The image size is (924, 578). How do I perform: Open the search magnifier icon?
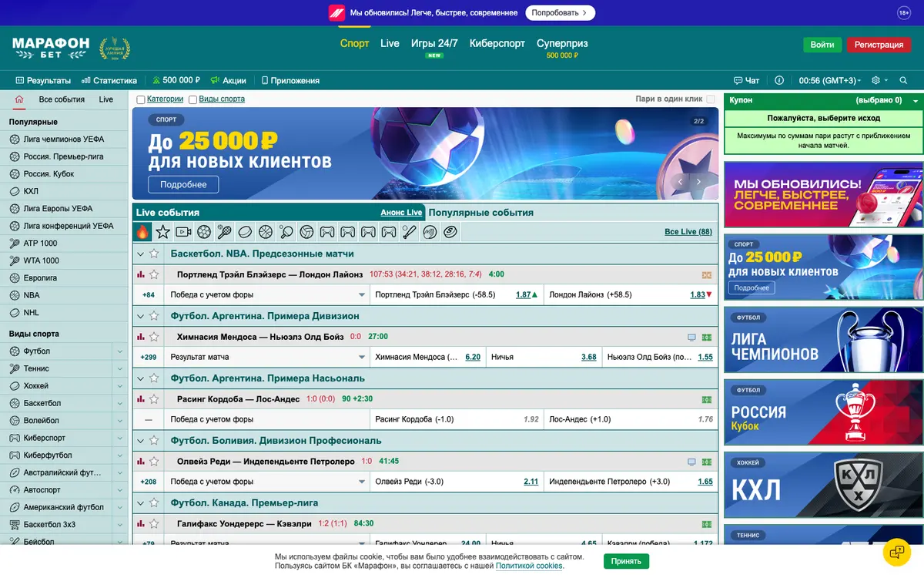pyautogui.click(x=903, y=80)
